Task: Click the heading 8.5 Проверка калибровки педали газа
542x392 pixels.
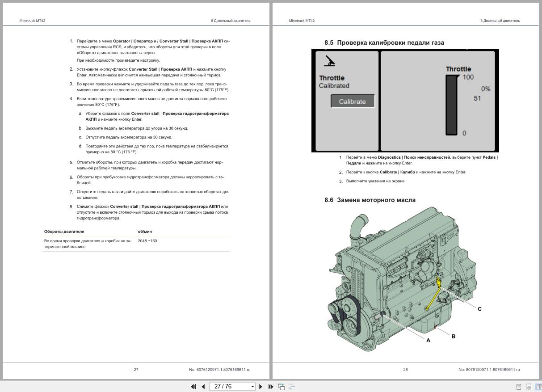Action: click(x=384, y=42)
